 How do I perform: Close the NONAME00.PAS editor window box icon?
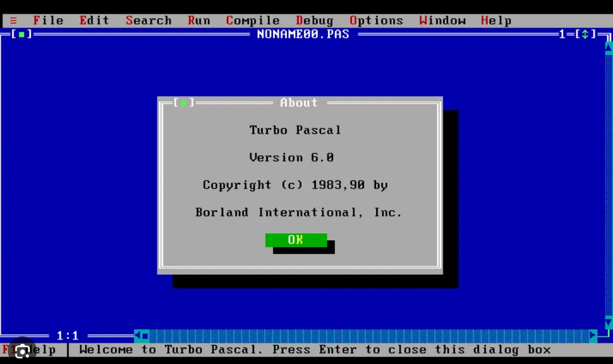pyautogui.click(x=22, y=34)
